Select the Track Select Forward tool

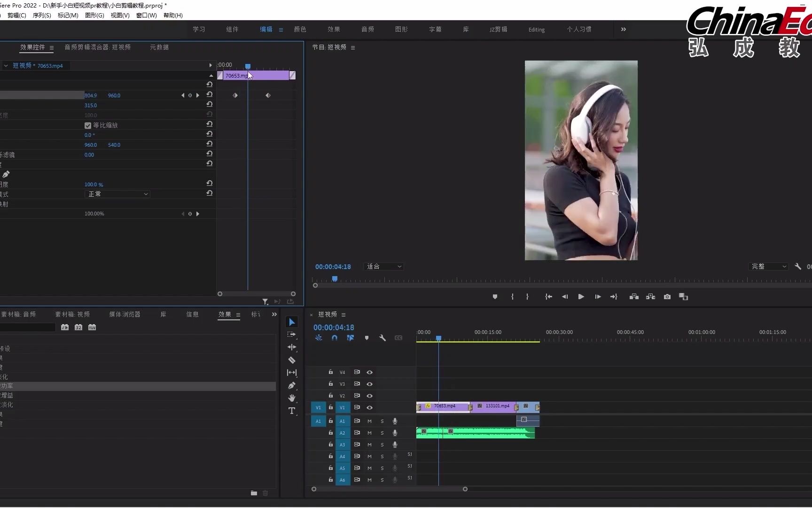pyautogui.click(x=292, y=334)
